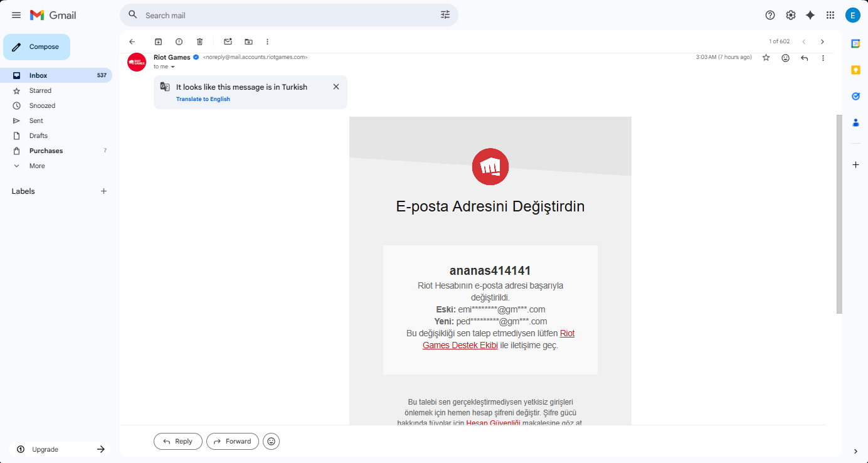Open the Snoozed folder
This screenshot has width=868, height=463.
[57, 105]
